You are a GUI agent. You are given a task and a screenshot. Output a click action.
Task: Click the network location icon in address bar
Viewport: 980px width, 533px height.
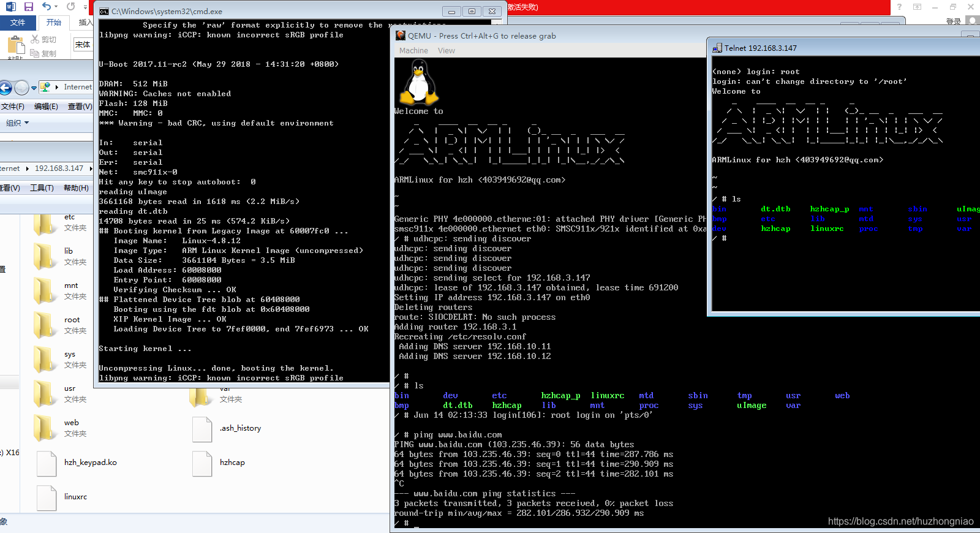[45, 87]
